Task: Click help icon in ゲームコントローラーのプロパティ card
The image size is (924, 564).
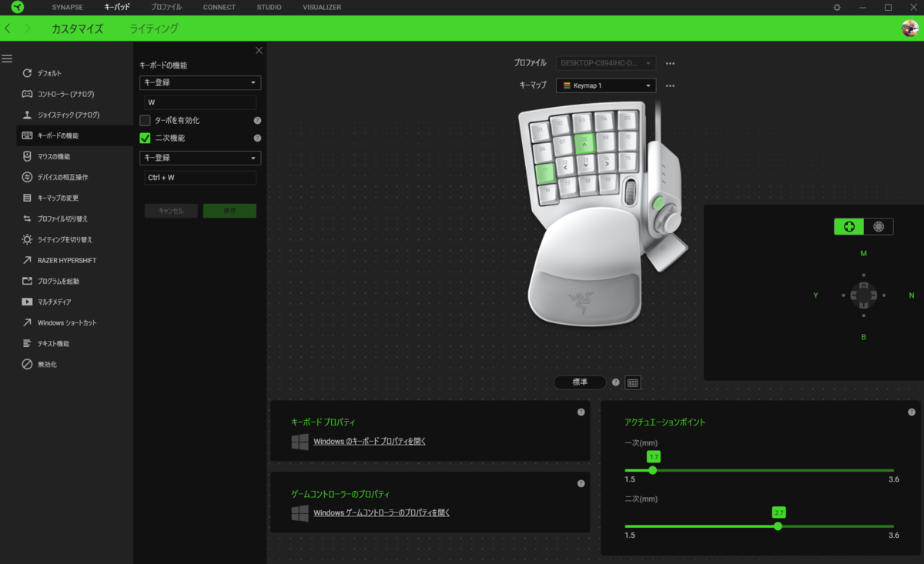Action: 581,484
